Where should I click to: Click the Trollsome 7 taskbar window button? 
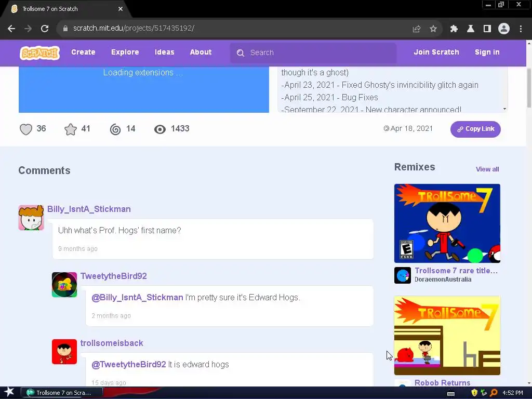click(62, 393)
